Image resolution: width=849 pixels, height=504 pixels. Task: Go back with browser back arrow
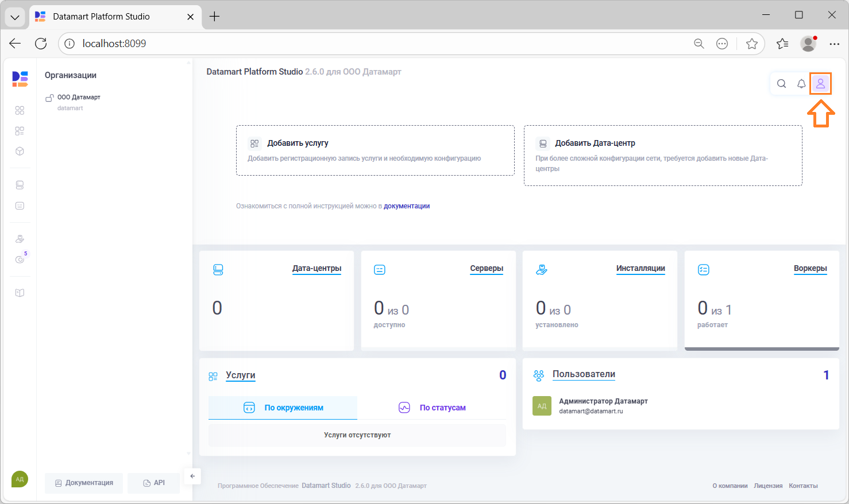click(15, 44)
